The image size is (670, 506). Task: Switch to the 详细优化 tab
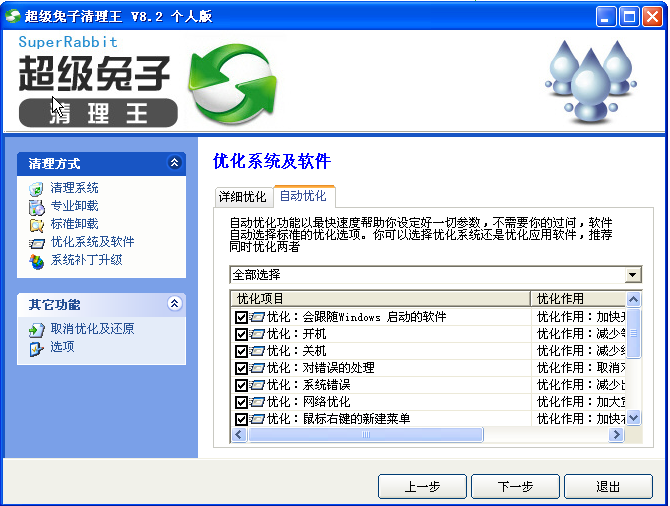coord(243,197)
